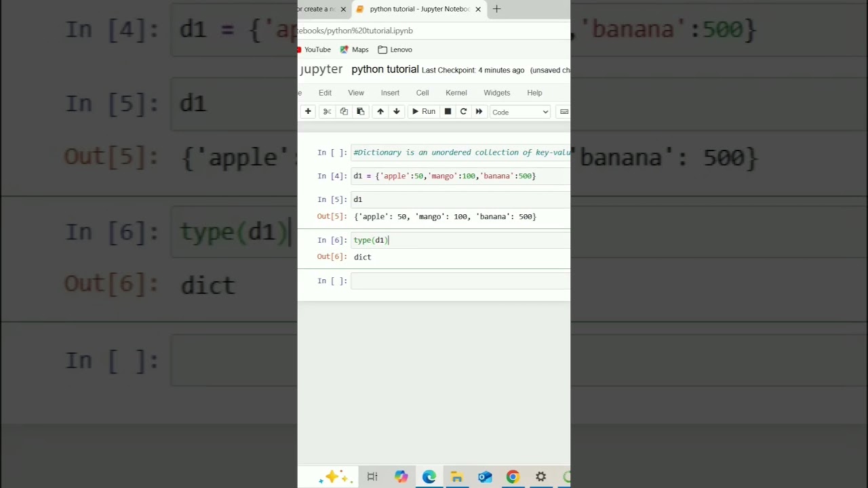Screen dimensions: 868x488
Task: Rename notebook by clicking python tutorial title
Action: pyautogui.click(x=384, y=70)
